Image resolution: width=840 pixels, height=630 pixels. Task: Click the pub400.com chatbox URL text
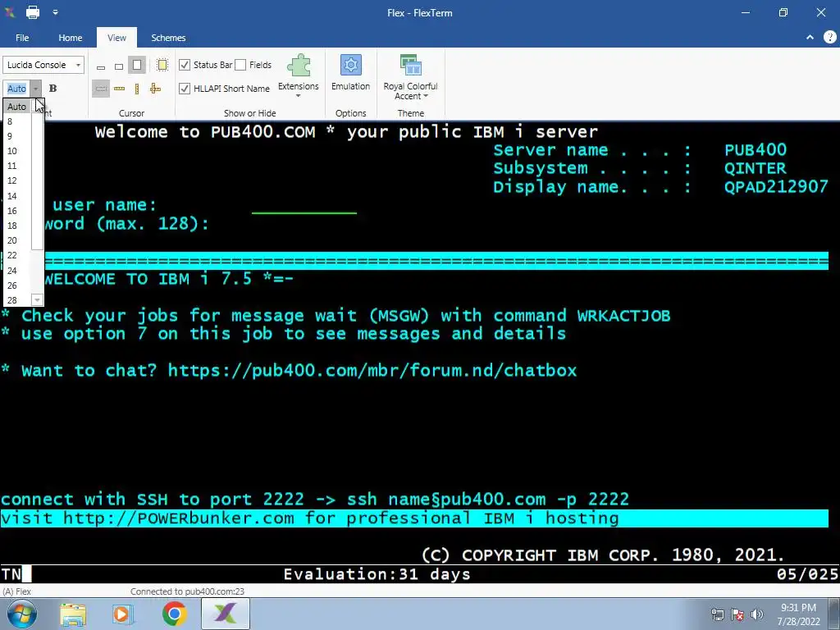pyautogui.click(x=372, y=370)
